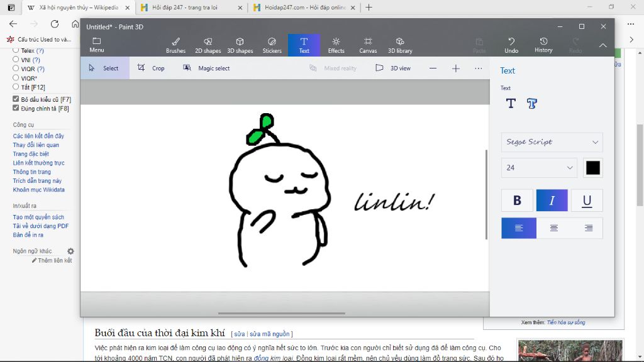Select the Telex radio button
644x362 pixels.
(x=16, y=50)
